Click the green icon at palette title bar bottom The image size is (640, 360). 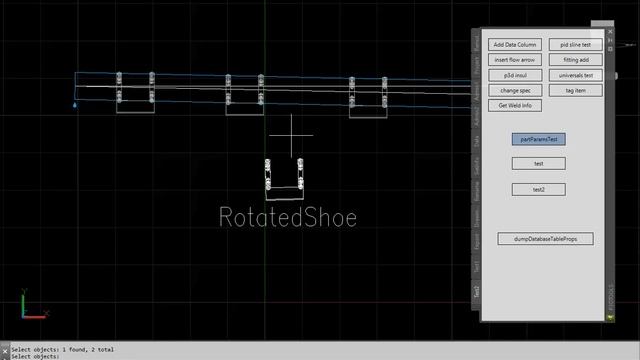pyautogui.click(x=610, y=317)
